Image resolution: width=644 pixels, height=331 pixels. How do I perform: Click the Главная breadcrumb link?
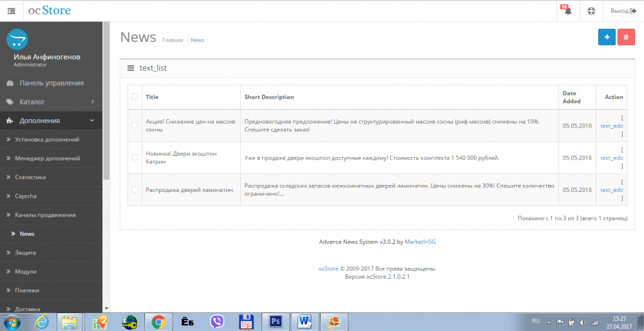173,40
